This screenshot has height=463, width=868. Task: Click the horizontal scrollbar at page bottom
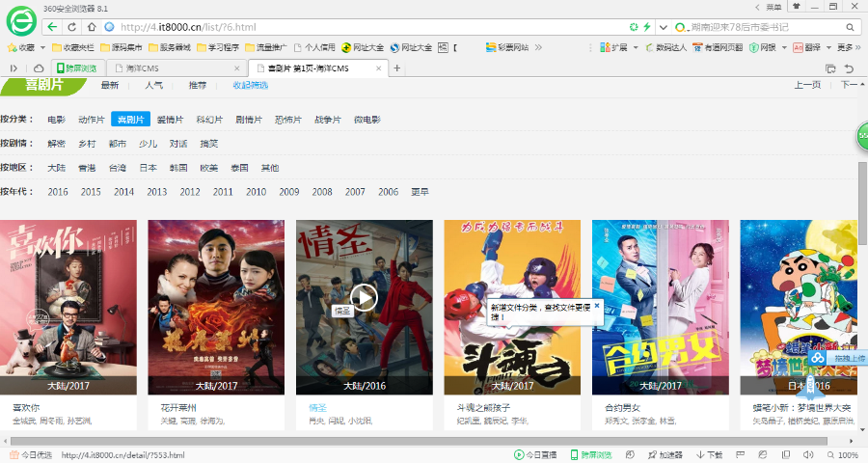(419, 442)
